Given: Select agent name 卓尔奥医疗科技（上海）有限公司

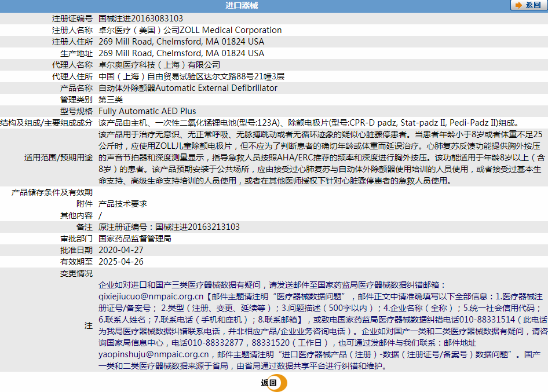Looking at the screenshot, I should pyautogui.click(x=159, y=65).
